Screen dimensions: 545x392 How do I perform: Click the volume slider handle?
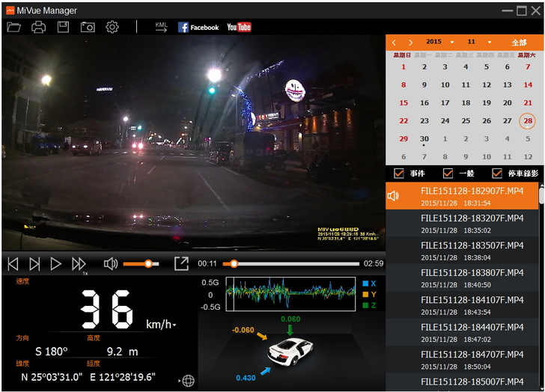(x=148, y=263)
